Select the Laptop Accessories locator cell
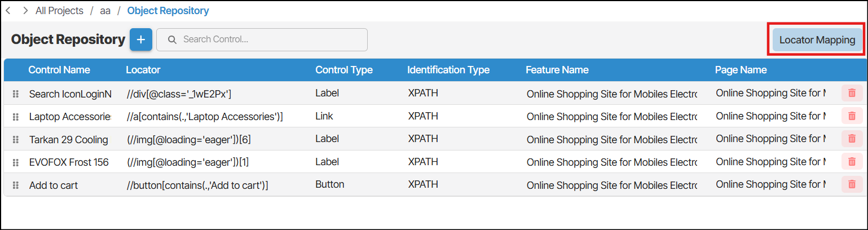Image resolution: width=868 pixels, height=230 pixels. pyautogui.click(x=205, y=117)
